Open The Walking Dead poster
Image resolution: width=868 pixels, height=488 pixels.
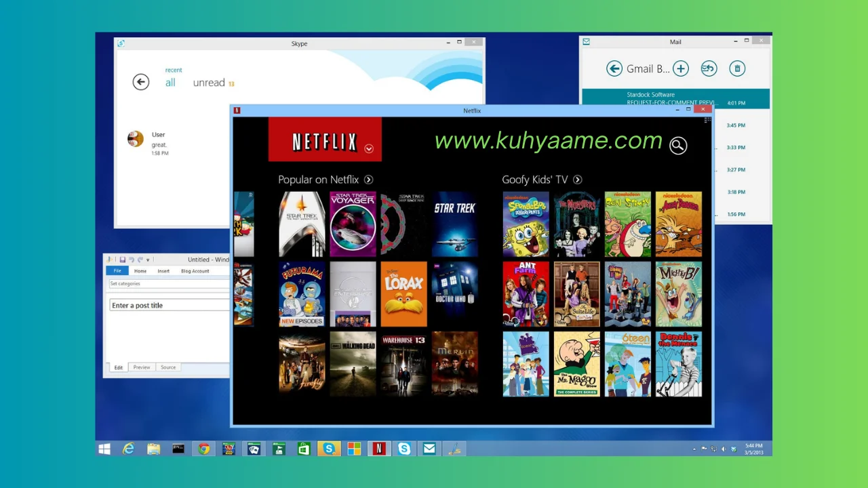353,364
